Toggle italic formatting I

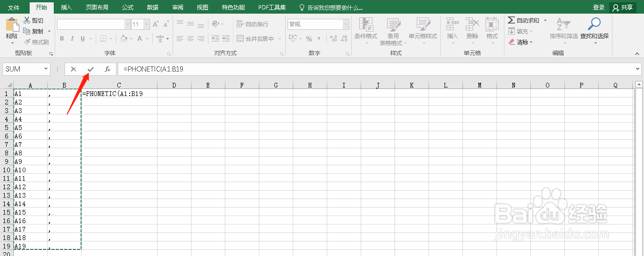tap(73, 39)
